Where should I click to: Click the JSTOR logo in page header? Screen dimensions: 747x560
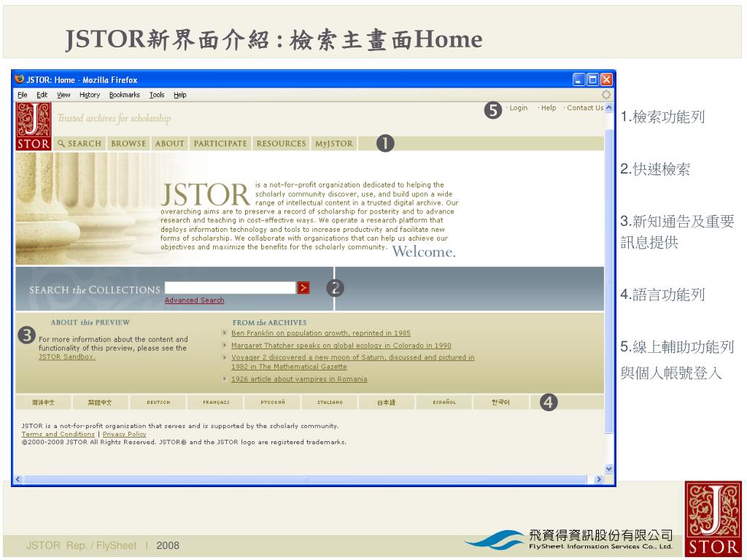click(x=34, y=127)
